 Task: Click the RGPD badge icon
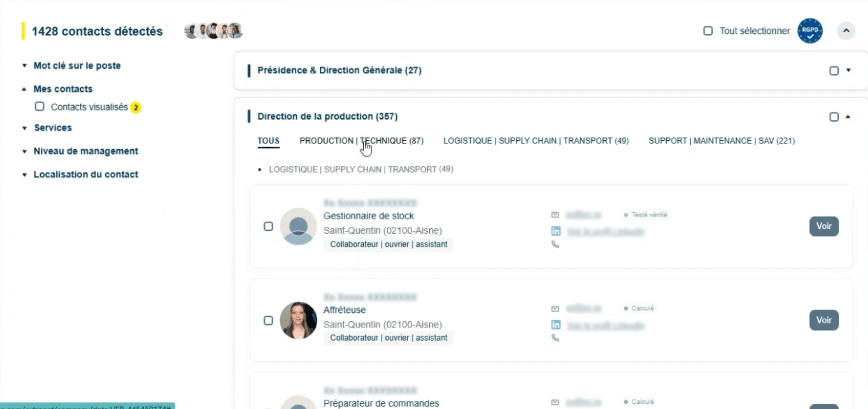(x=810, y=31)
